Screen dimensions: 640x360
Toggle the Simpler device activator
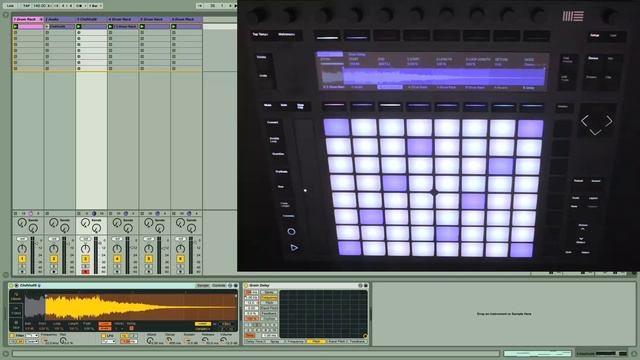pyautogui.click(x=11, y=286)
